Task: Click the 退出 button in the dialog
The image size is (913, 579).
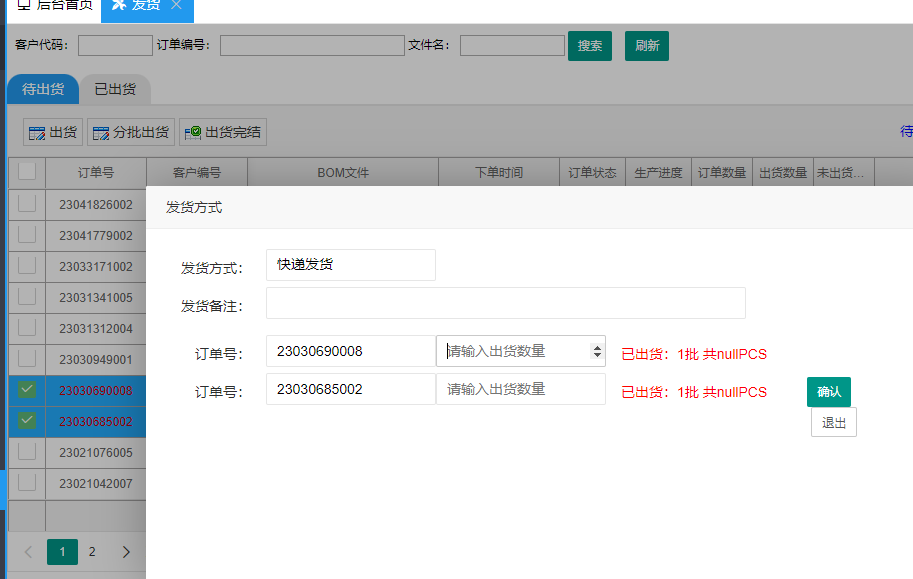Action: pos(833,422)
